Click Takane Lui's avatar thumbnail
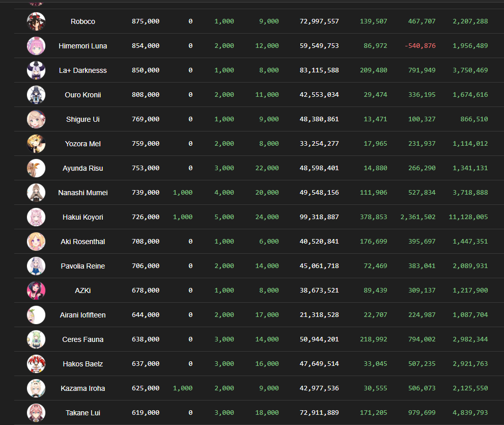Screen dimensions: 504x425 [36, 413]
